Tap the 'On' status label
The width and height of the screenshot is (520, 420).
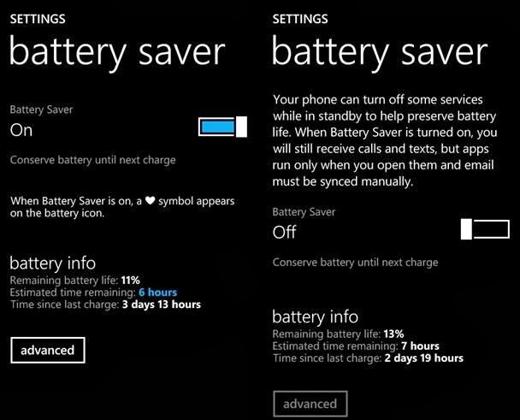click(21, 130)
